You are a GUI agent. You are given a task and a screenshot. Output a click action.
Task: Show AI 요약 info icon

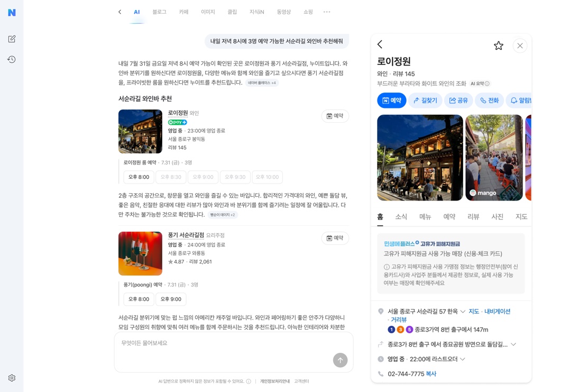click(x=487, y=84)
